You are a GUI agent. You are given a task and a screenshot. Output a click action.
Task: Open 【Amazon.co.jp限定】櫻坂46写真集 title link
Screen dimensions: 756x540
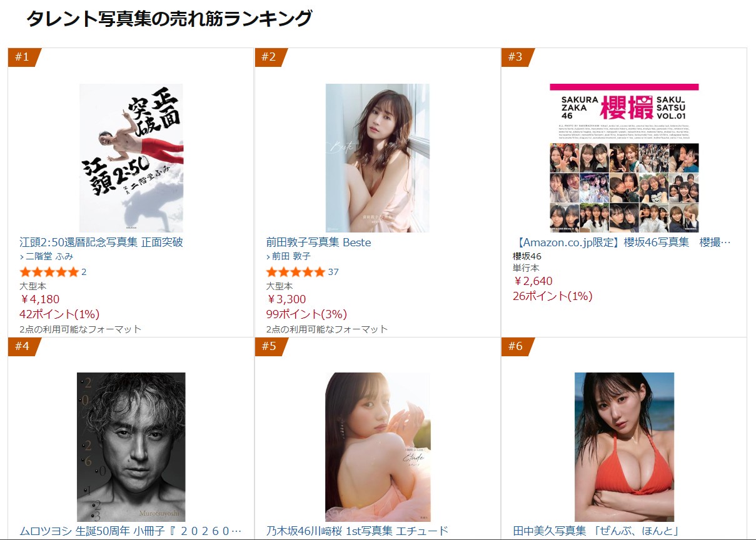pyautogui.click(x=622, y=242)
